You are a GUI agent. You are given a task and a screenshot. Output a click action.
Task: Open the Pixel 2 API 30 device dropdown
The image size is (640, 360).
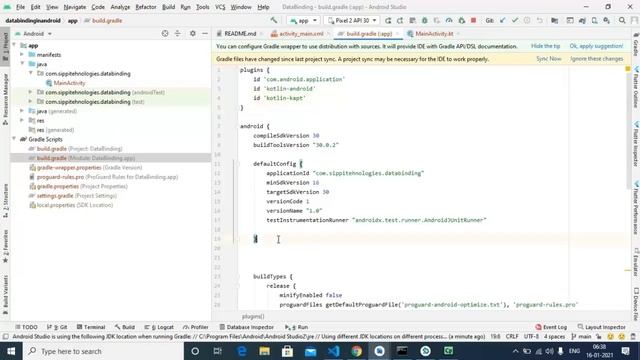(352, 20)
